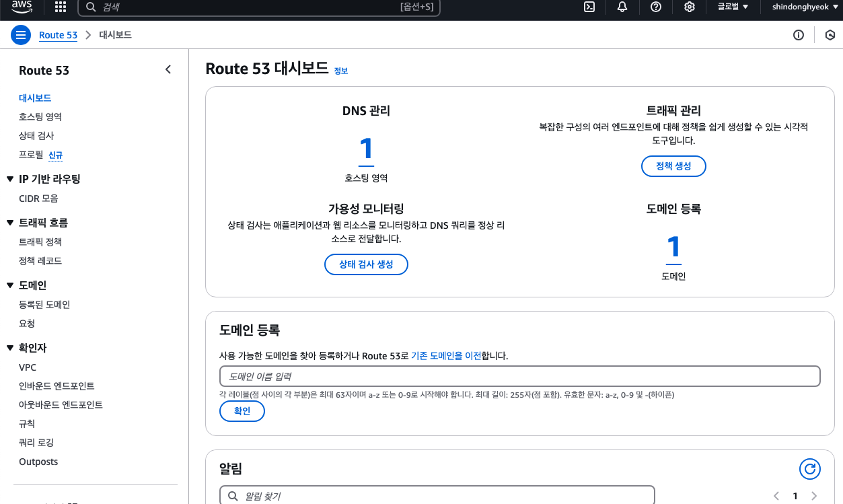Open the hexagon tools icon at top right

point(830,35)
